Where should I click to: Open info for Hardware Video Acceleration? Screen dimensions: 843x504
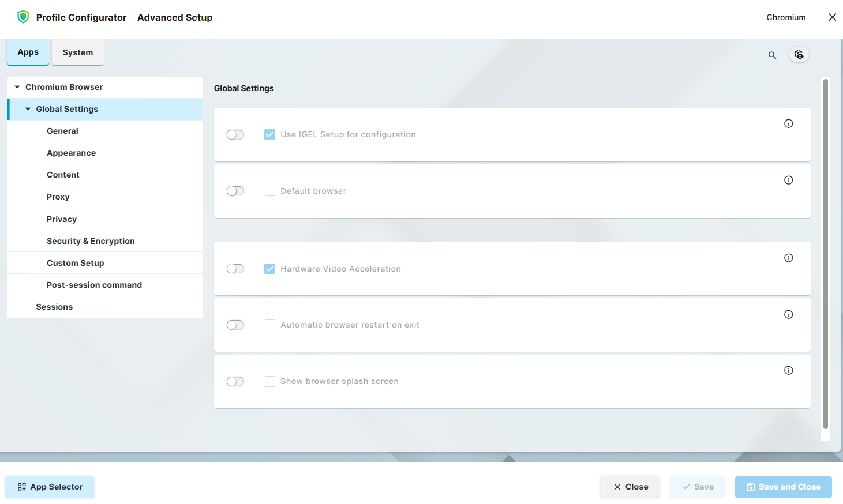point(788,258)
